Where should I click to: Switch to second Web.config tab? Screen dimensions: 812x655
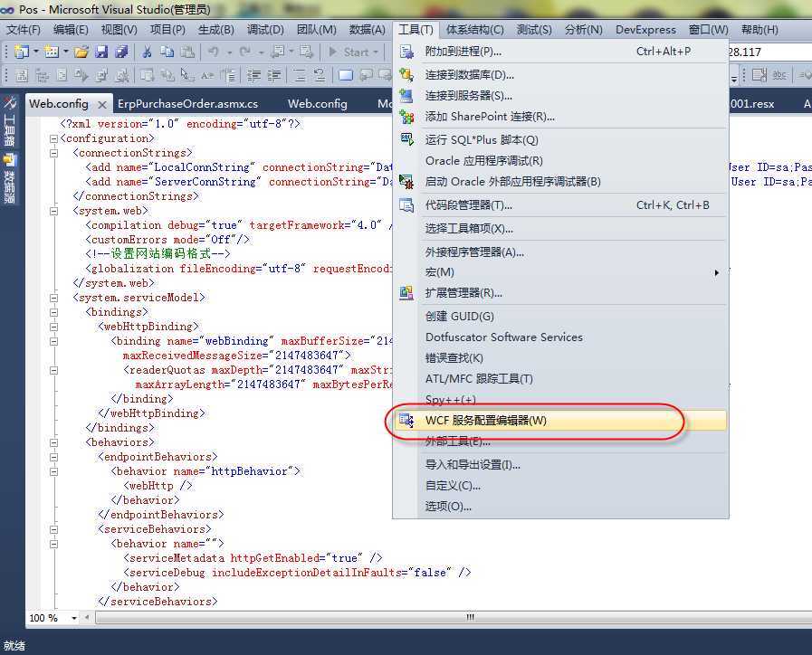(x=318, y=104)
